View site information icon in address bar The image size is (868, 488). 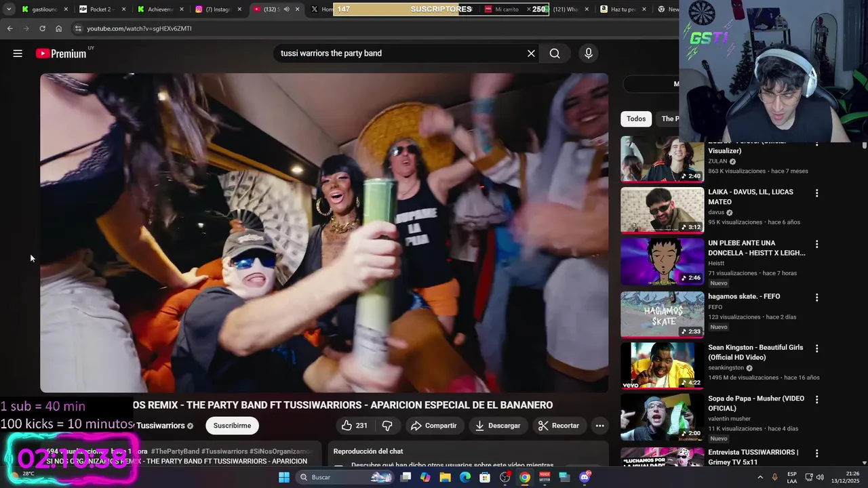78,28
